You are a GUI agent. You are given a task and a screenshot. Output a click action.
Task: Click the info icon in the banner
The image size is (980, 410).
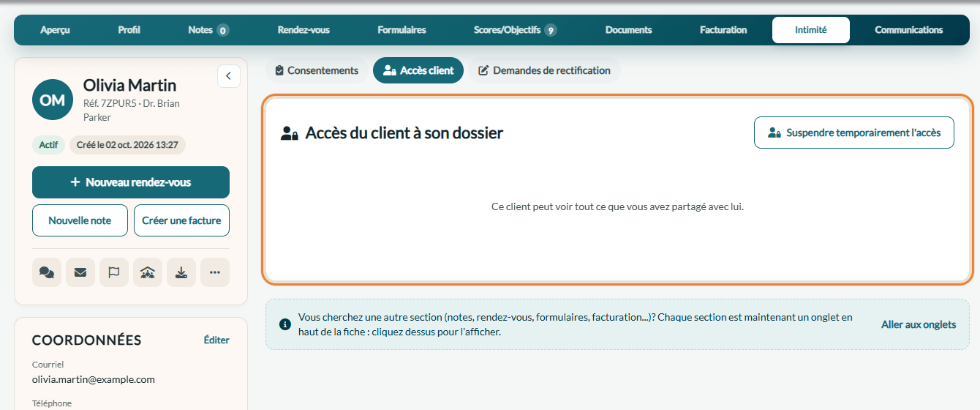point(285,324)
